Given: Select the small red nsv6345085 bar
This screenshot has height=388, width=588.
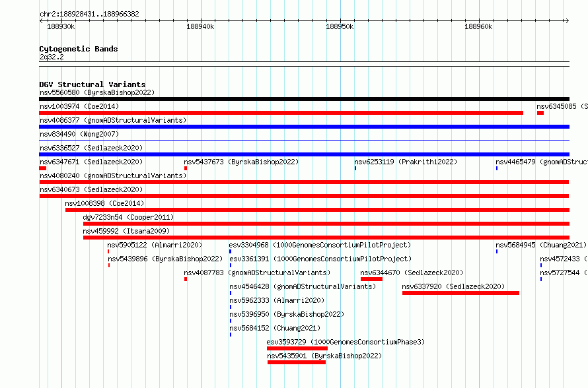Looking at the screenshot, I should point(540,113).
